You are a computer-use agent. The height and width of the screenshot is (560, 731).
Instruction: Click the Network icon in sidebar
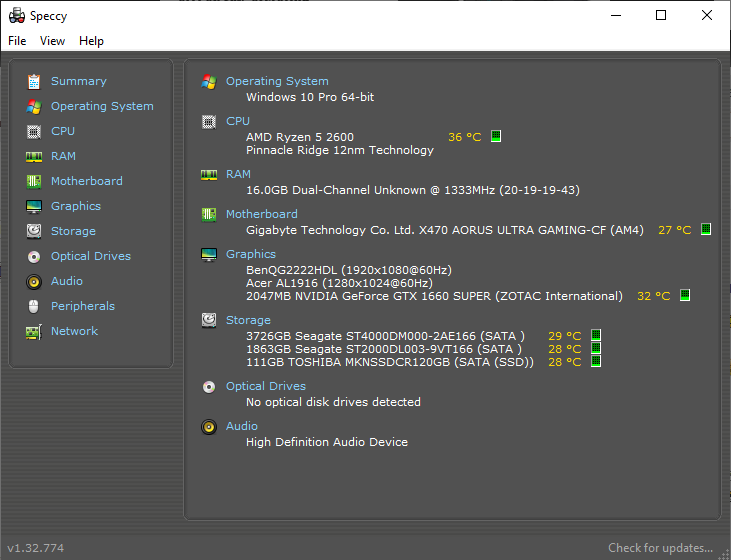point(34,331)
